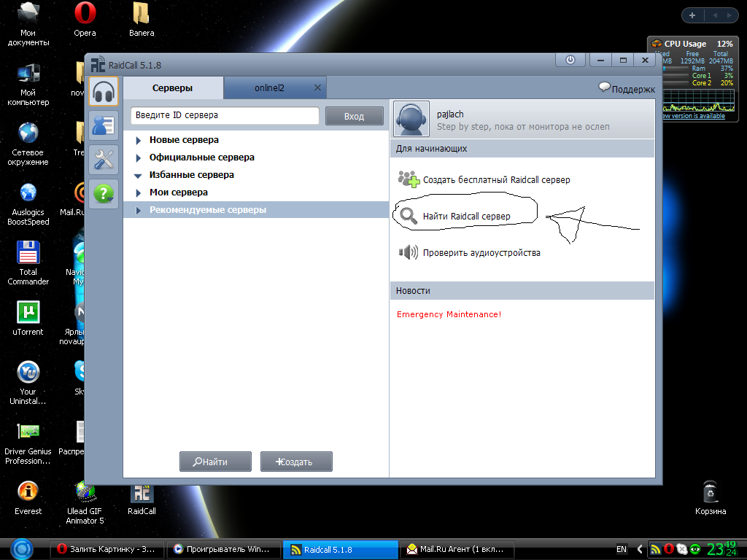Click the taskbar clock display
747x560 pixels.
(x=721, y=549)
